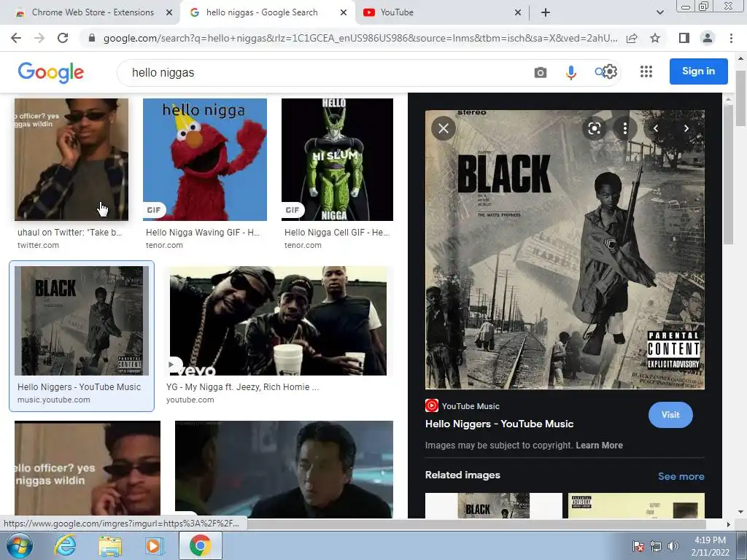Click the YouTube Music source icon
The width and height of the screenshot is (747, 560).
pos(432,405)
